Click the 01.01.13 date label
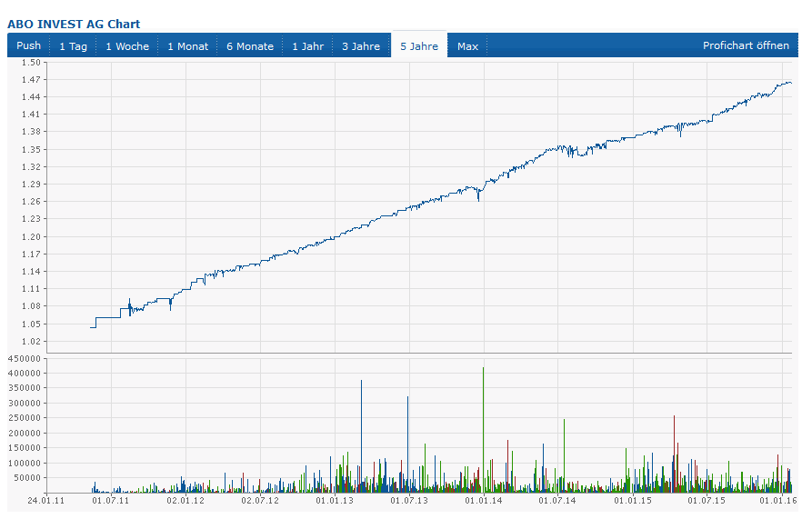 click(x=335, y=501)
